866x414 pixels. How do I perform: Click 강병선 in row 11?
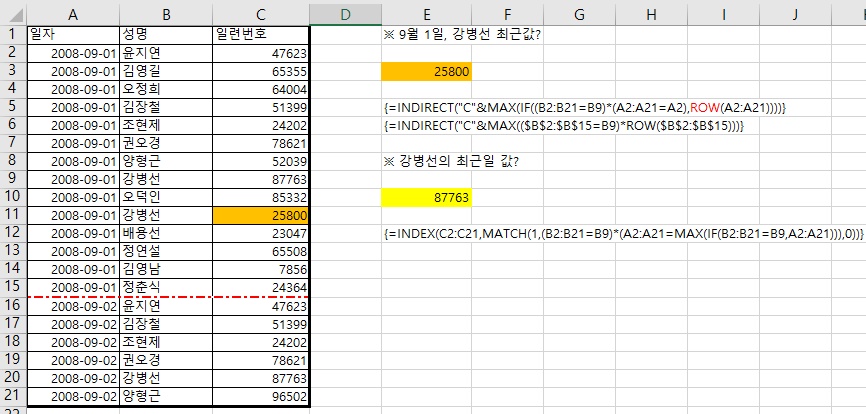click(165, 215)
